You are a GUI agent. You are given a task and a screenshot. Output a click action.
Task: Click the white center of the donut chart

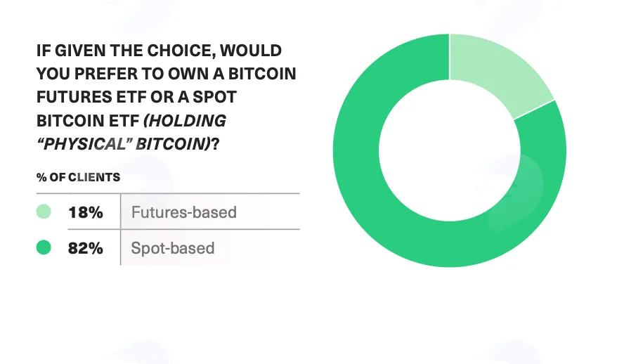point(449,150)
